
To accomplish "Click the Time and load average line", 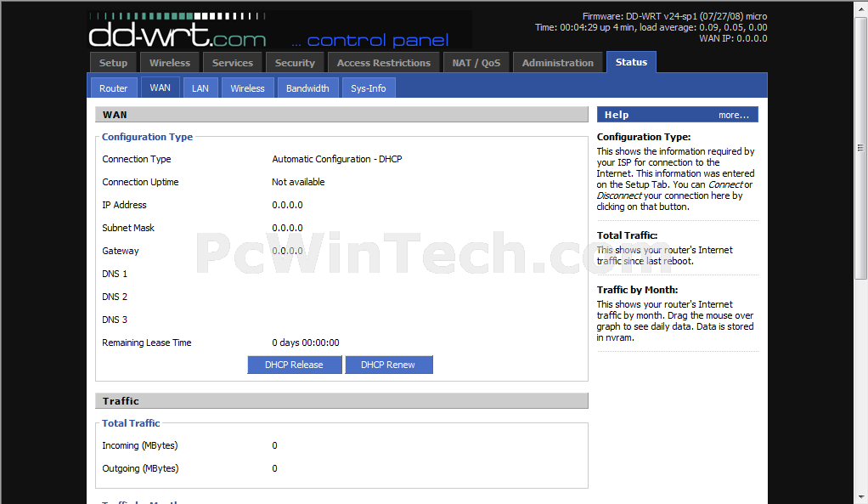I will (651, 27).
